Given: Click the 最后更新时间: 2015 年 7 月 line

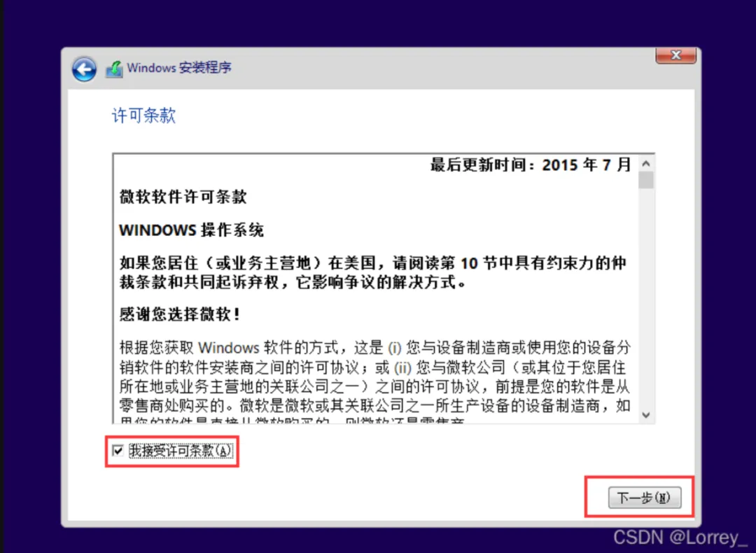Looking at the screenshot, I should click(x=531, y=165).
